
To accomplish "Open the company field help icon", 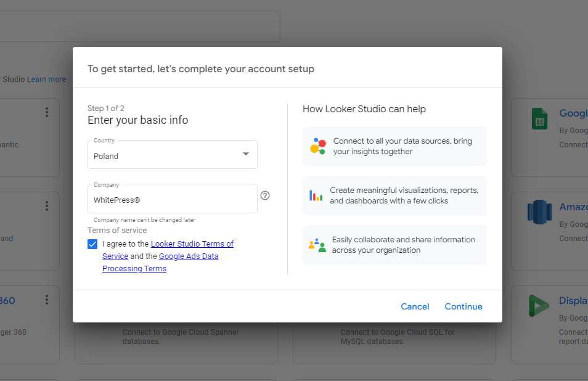I will point(265,195).
